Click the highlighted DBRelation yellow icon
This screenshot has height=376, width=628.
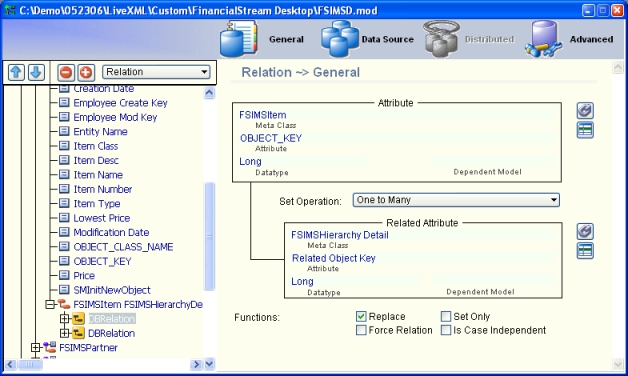click(x=78, y=319)
